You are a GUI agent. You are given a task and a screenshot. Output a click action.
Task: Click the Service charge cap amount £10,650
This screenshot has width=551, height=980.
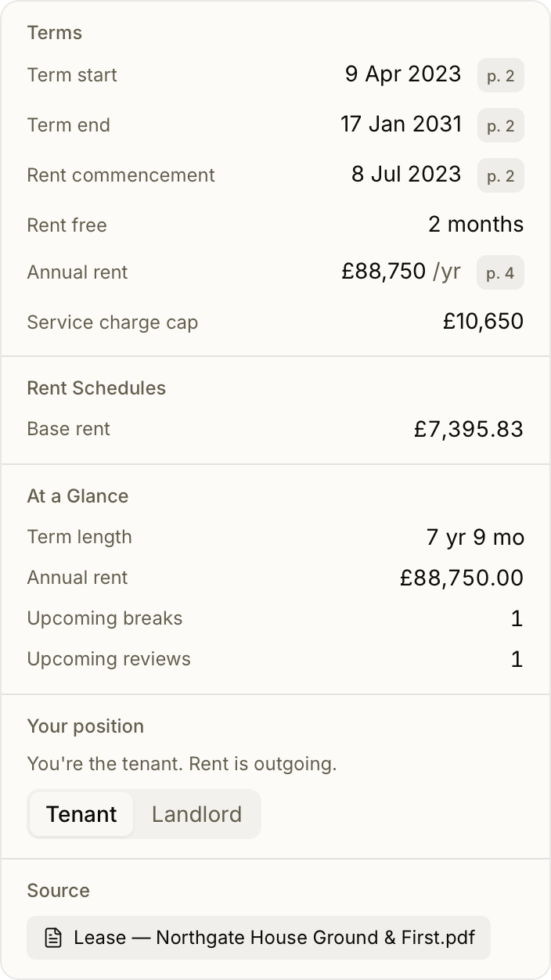483,322
